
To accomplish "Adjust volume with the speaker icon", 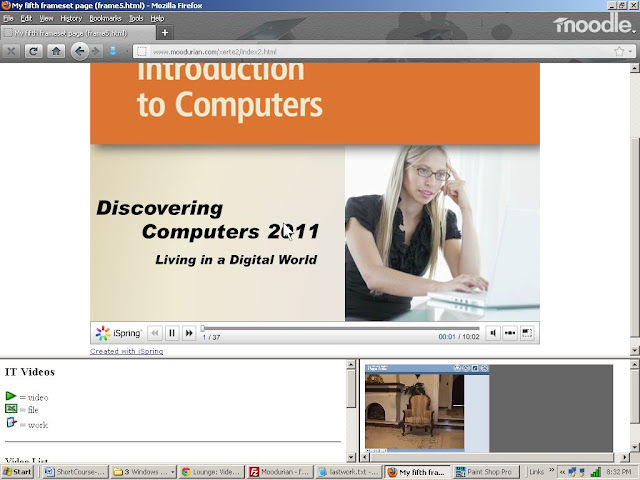I will (493, 333).
